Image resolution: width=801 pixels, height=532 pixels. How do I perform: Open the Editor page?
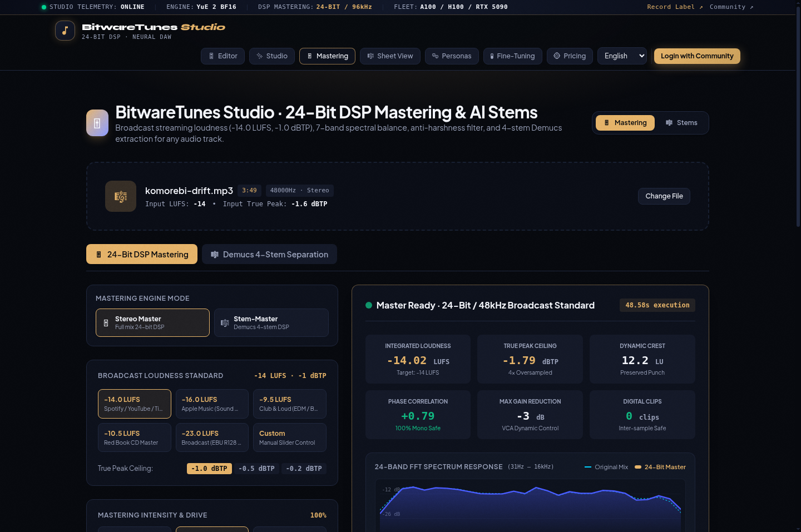(222, 56)
